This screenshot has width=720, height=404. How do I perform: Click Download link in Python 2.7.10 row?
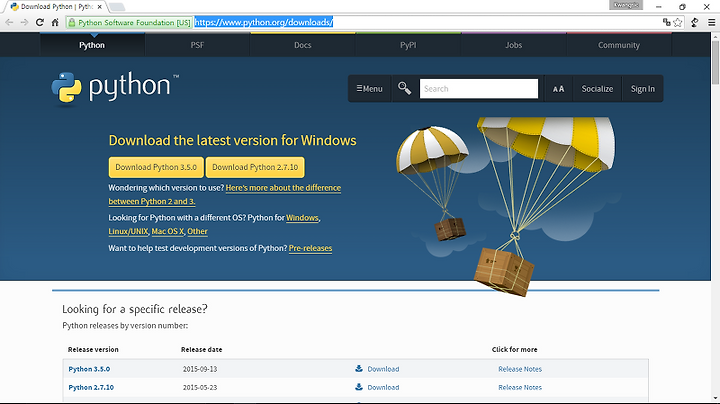[x=383, y=387]
